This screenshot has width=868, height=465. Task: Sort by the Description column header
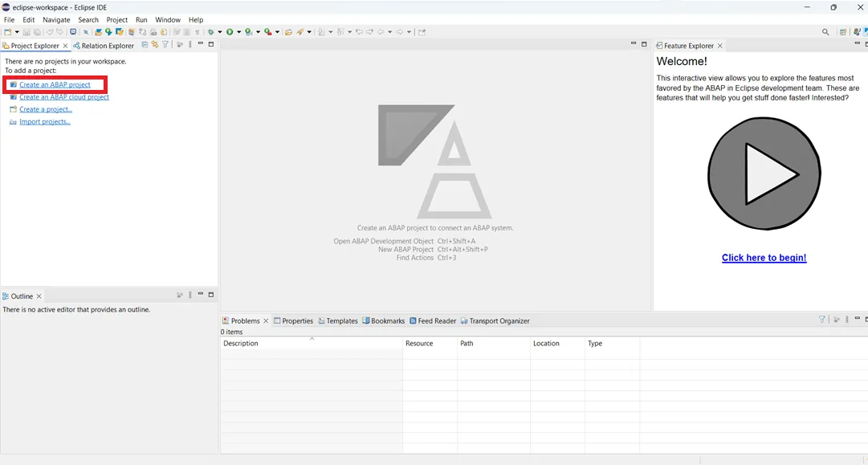(312, 343)
